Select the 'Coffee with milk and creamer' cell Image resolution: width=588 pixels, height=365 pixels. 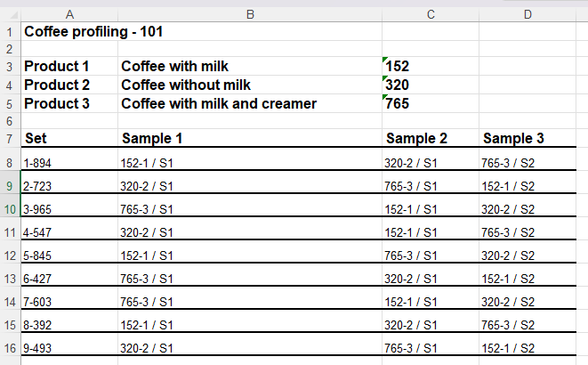click(x=219, y=103)
